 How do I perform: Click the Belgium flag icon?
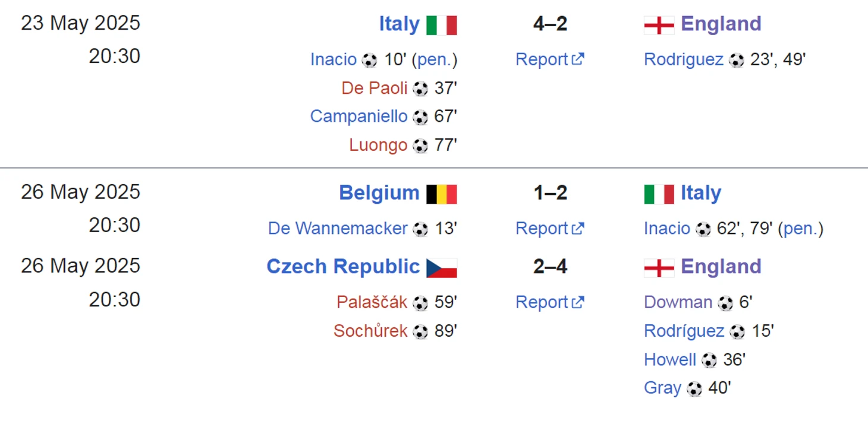tap(442, 194)
